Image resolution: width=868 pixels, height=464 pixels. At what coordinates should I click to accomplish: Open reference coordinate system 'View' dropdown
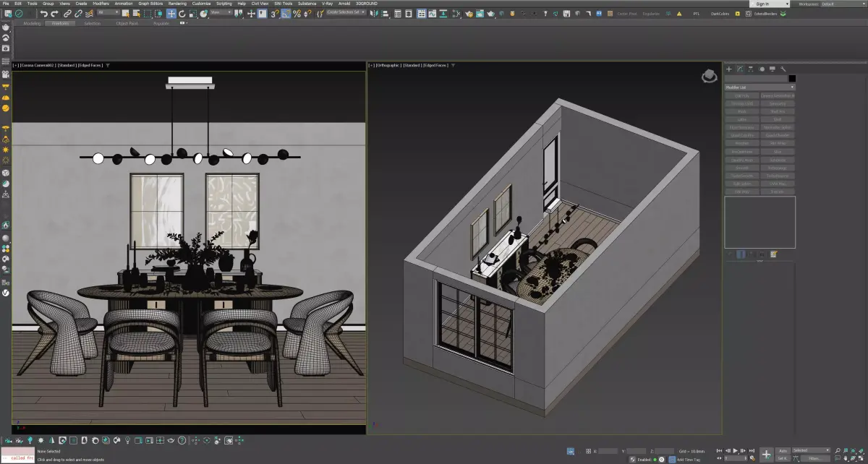coord(221,12)
